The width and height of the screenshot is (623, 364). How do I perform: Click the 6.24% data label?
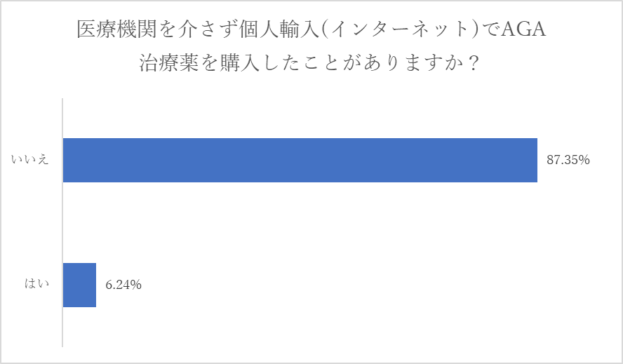coord(123,285)
